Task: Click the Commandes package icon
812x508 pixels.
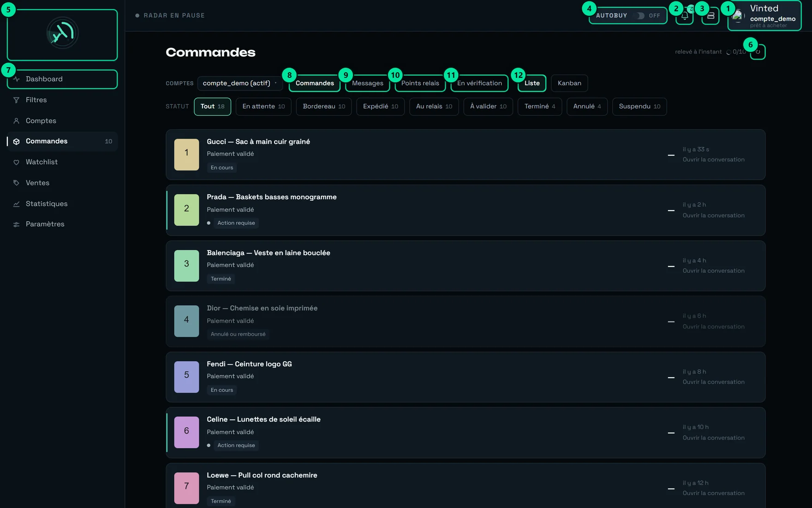Action: pyautogui.click(x=16, y=141)
